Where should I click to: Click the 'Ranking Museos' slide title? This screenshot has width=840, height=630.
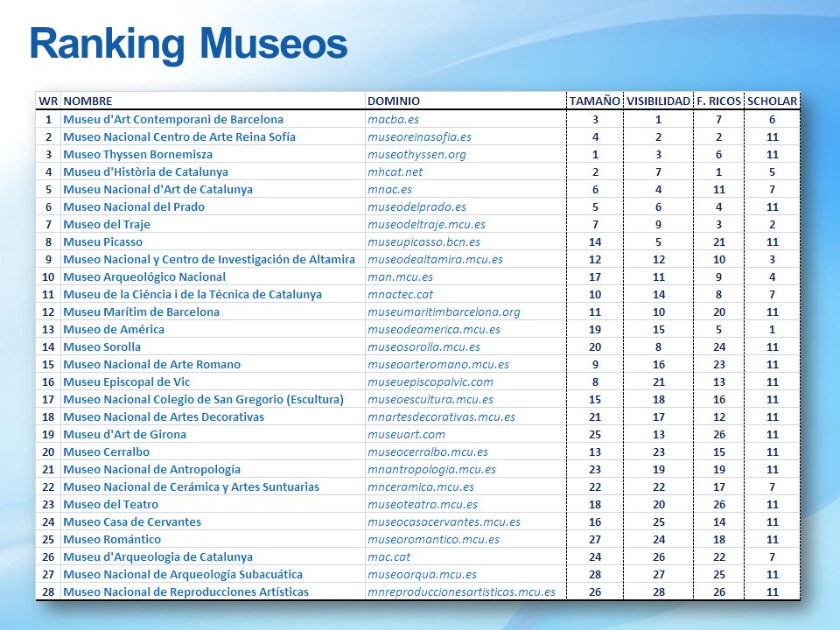coord(189,45)
